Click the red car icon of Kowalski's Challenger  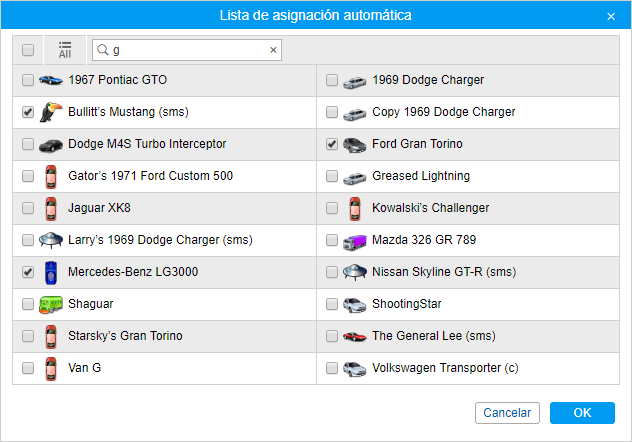pos(355,208)
